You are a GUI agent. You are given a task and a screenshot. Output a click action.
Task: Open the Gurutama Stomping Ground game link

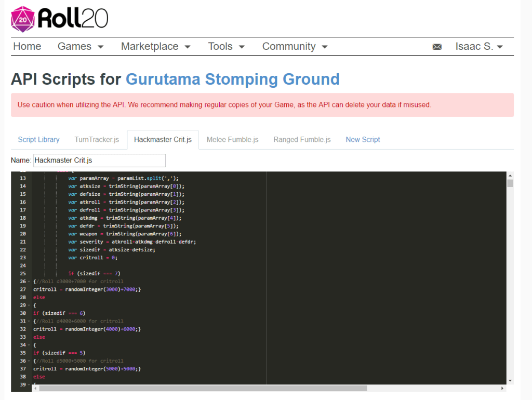pos(232,79)
